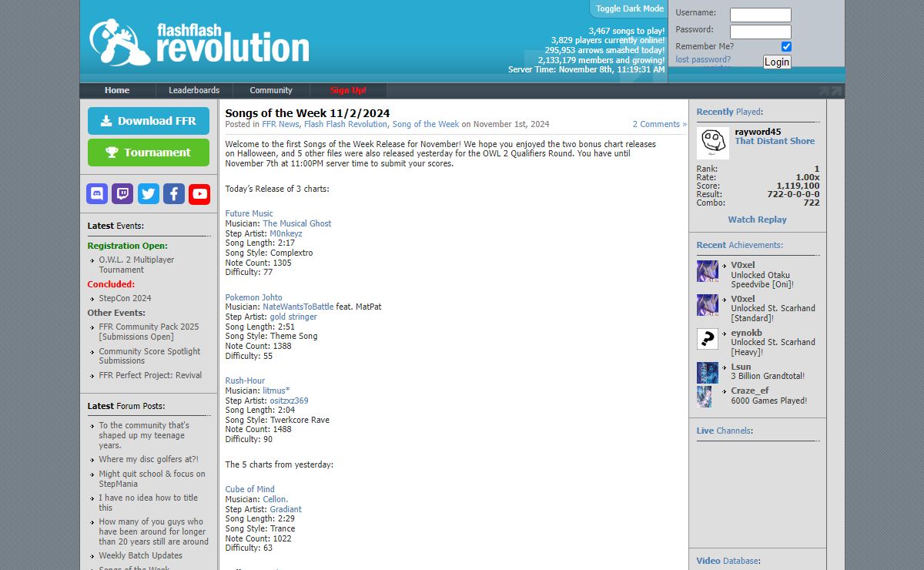Click the lost password? link
Screen dimensions: 924x570
click(703, 59)
